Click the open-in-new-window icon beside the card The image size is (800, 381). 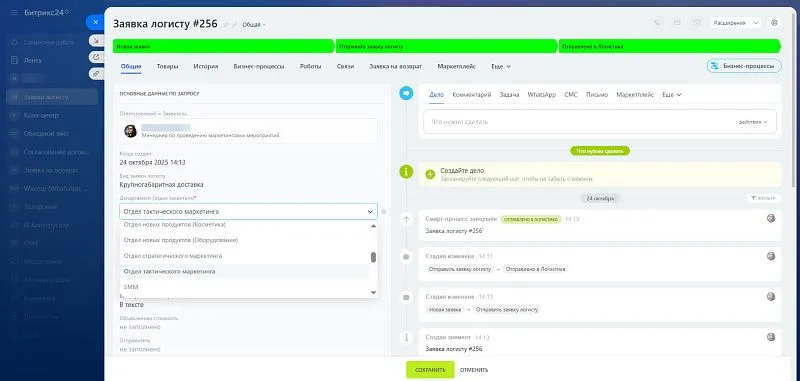coord(96,57)
